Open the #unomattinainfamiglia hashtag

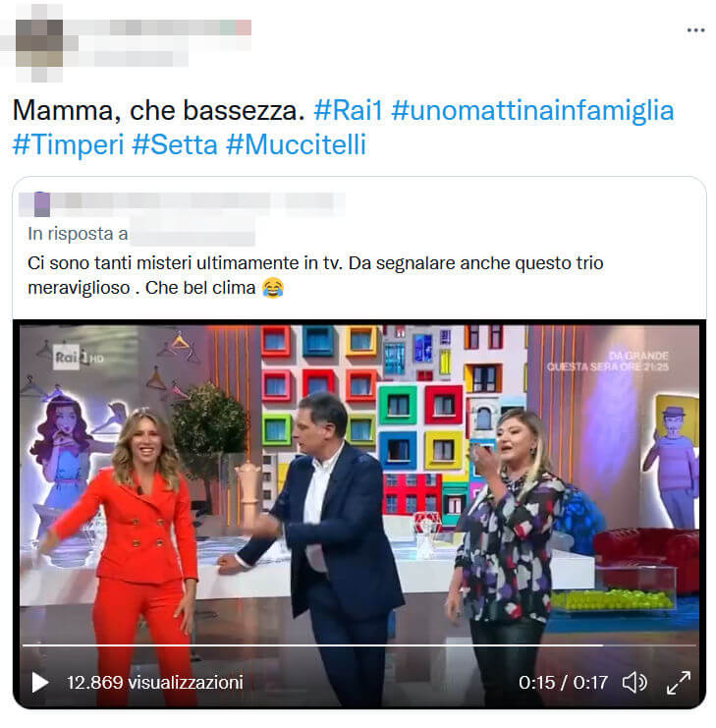532,110
